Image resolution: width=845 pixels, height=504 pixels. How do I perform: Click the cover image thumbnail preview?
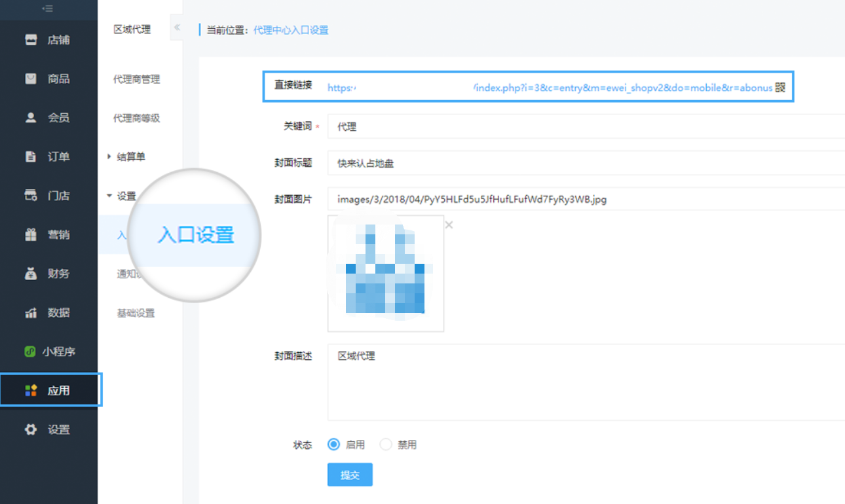point(386,273)
